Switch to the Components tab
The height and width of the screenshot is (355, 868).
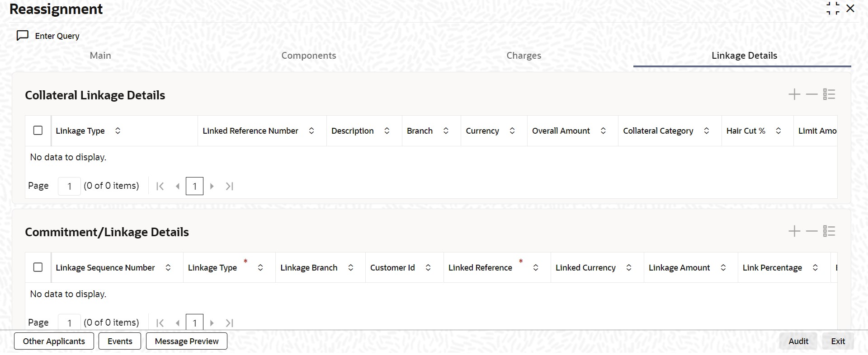(309, 56)
